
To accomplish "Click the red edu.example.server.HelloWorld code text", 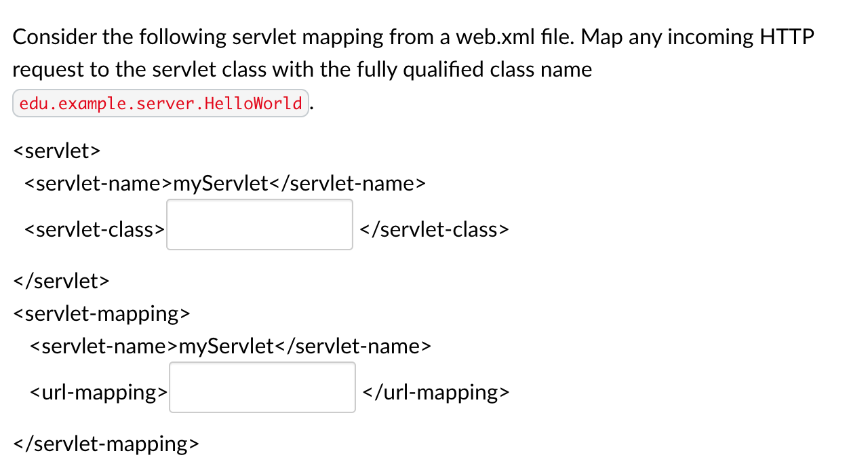I will click(161, 104).
